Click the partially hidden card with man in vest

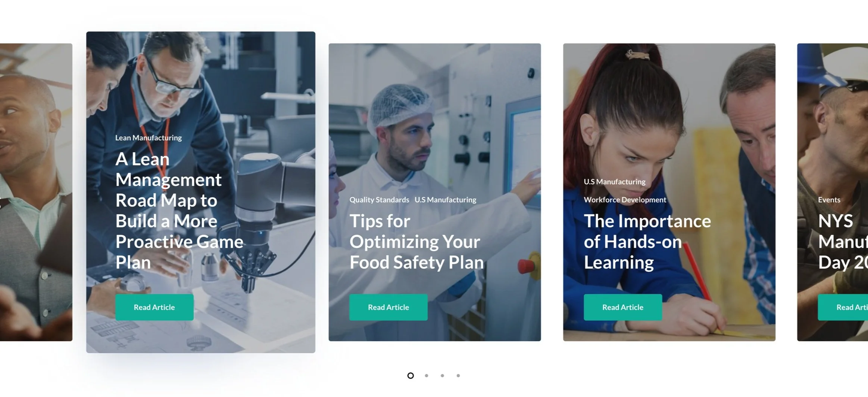36,192
